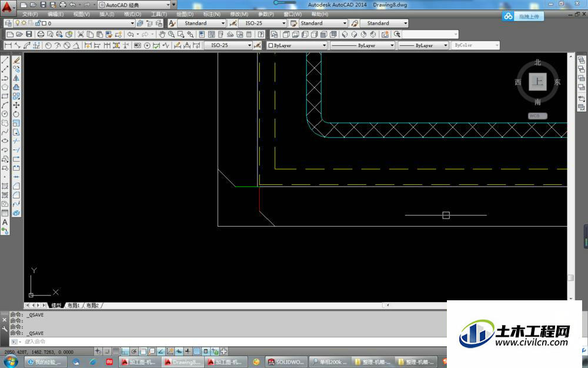Open the Standard multileader style dropdown
The width and height of the screenshot is (588, 368).
click(384, 24)
